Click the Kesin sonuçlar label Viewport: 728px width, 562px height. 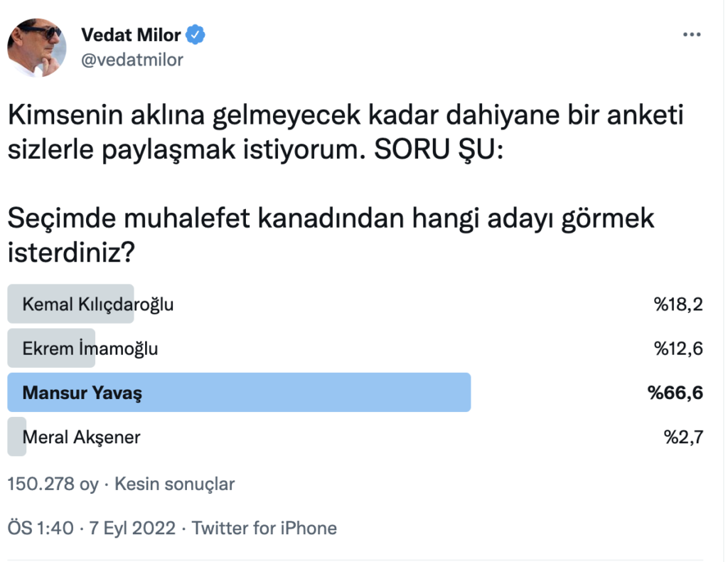[174, 484]
